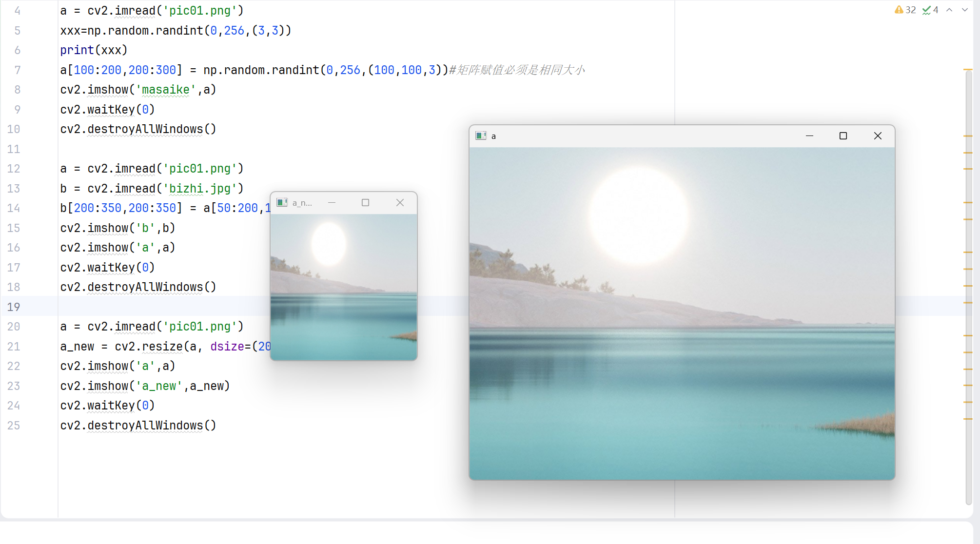Click the topmost warning stripe mark
This screenshot has height=544, width=980.
968,70
